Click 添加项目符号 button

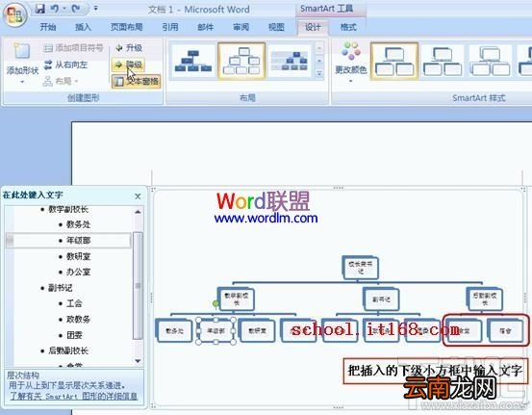pyautogui.click(x=73, y=48)
